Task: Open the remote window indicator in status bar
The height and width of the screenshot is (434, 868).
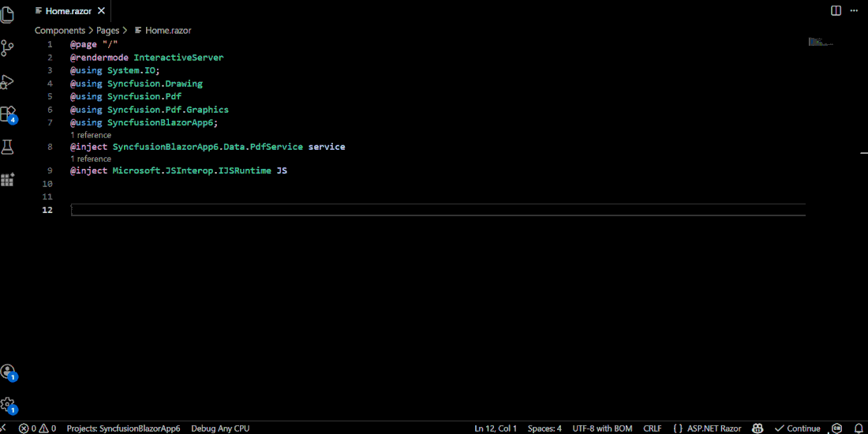Action: (x=3, y=428)
